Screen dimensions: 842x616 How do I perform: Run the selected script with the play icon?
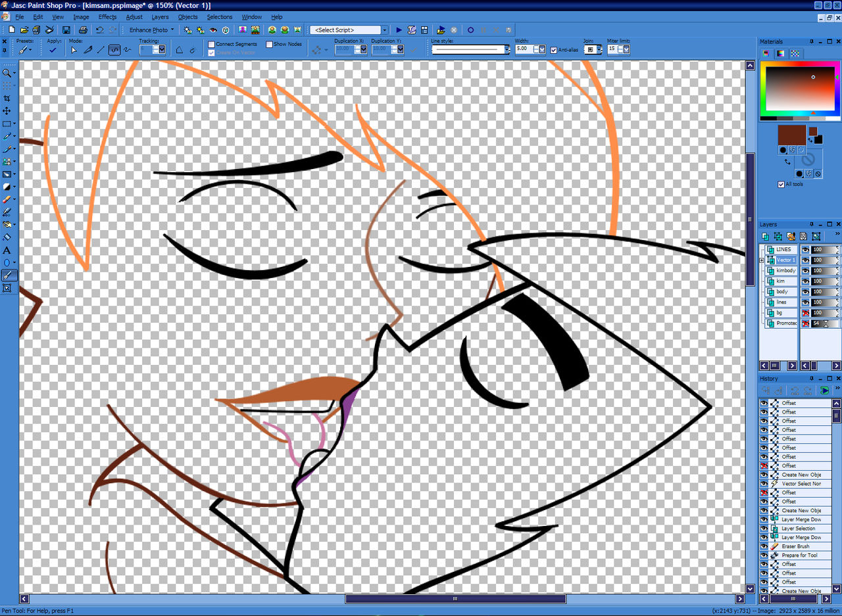point(399,30)
